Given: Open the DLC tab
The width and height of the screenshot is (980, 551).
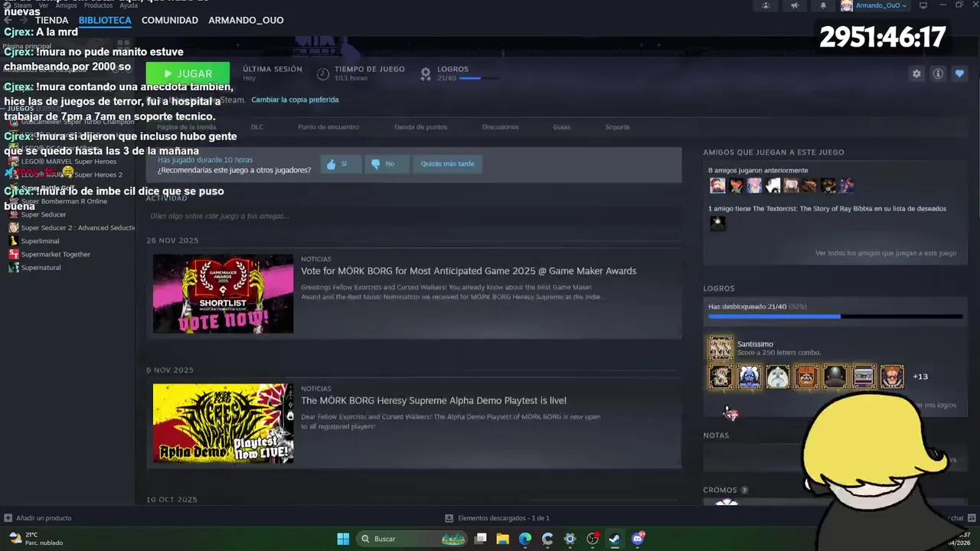Looking at the screenshot, I should pyautogui.click(x=257, y=127).
